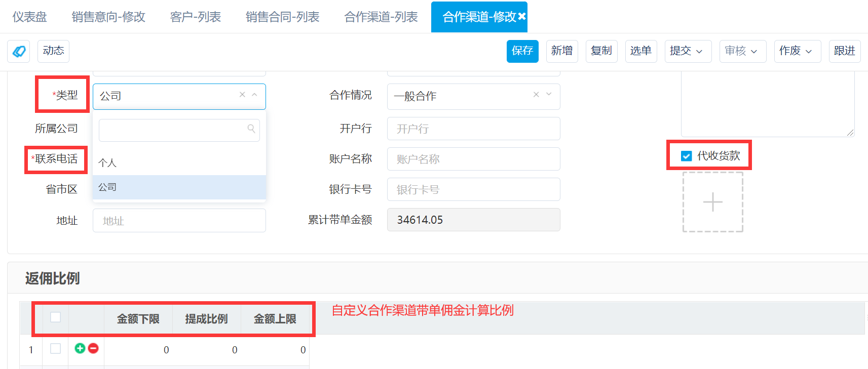868x369 pixels.
Task: Focus the dropdown search filter field
Action: coord(179,130)
